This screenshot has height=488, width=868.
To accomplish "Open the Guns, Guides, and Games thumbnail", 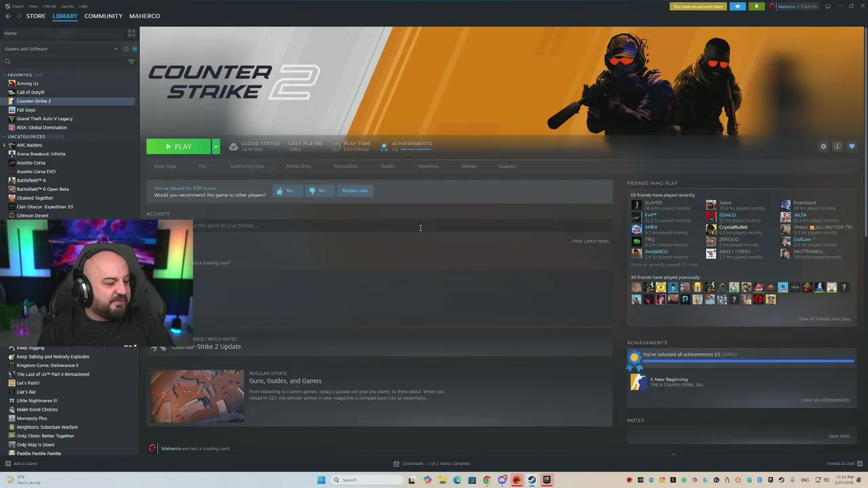I will click(197, 396).
